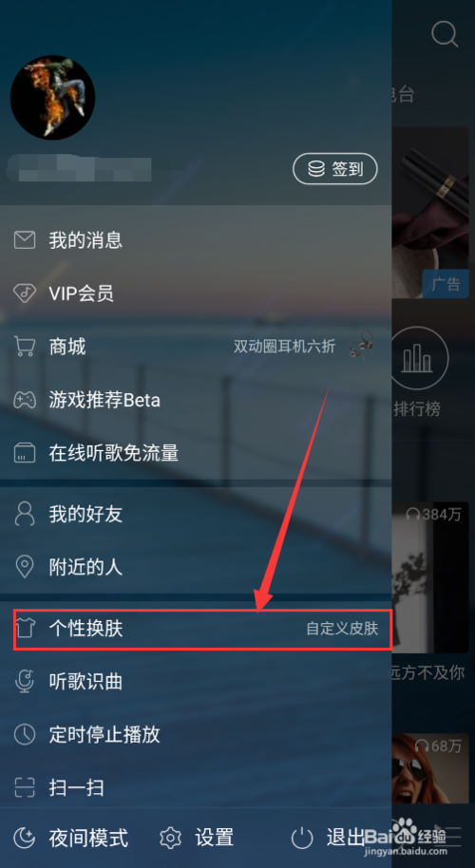This screenshot has width=475, height=868.
Task: Tap the scan frame icon for 扫一扫
Action: tap(25, 787)
